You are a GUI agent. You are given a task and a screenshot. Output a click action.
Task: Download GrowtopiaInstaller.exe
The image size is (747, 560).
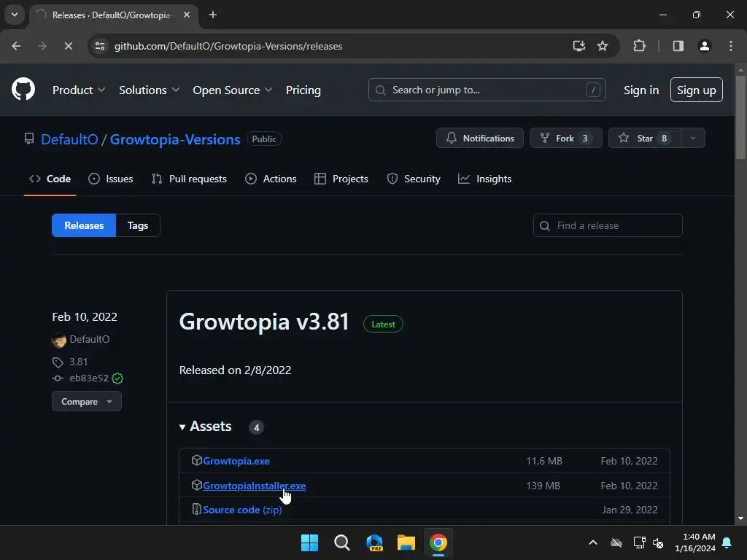click(x=255, y=486)
